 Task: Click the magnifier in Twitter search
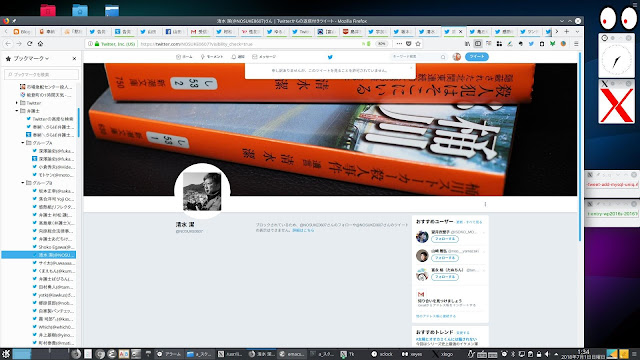tap(443, 57)
